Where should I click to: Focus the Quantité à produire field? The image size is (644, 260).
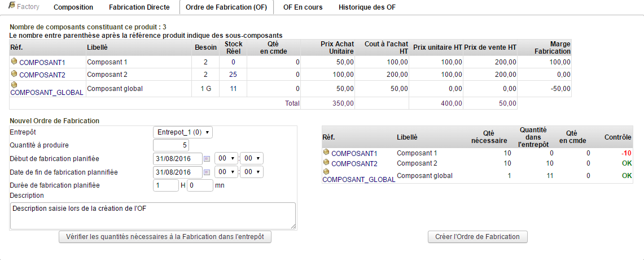[167, 145]
